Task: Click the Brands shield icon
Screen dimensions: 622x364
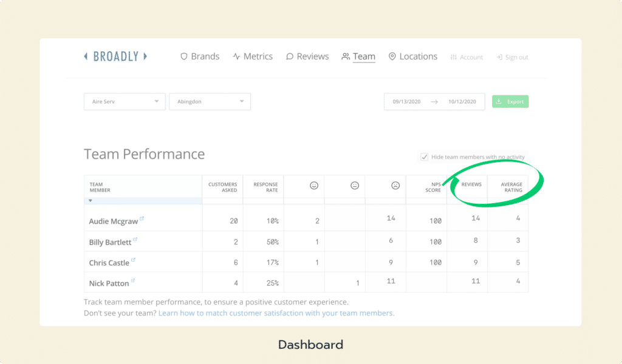Action: (x=183, y=56)
